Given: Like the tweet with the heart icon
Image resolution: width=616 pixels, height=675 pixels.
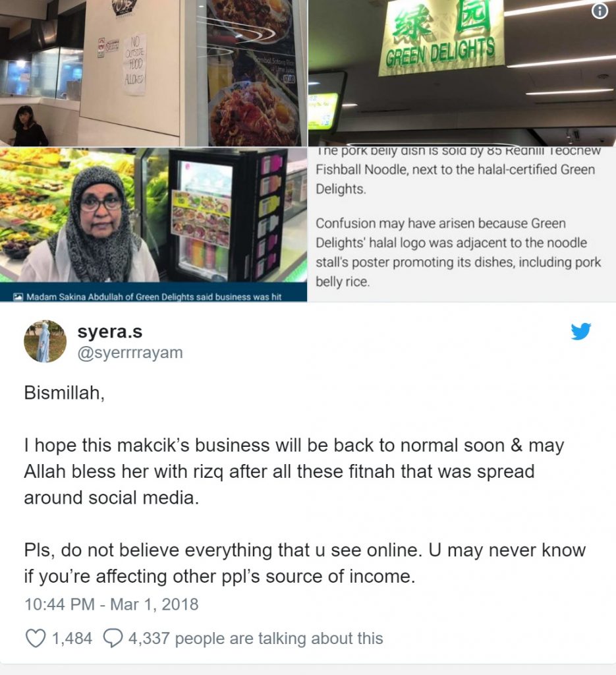Looking at the screenshot, I should (x=36, y=638).
